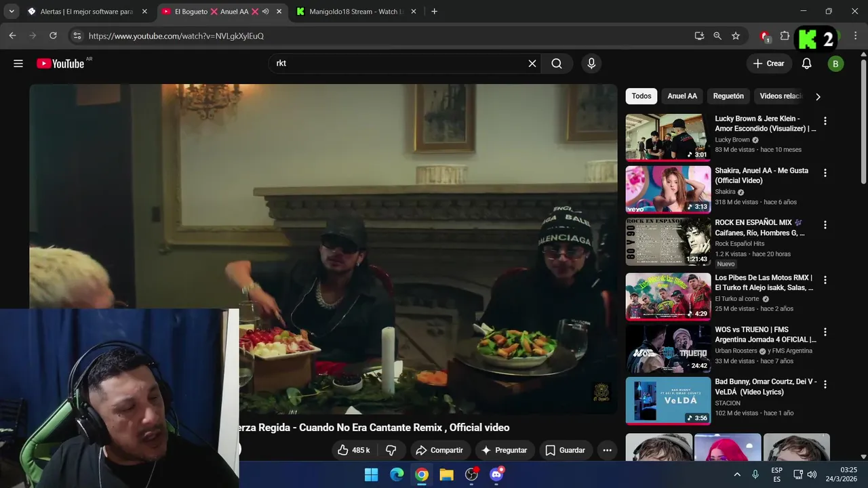Close the Manigoldo18 Stream tab

[x=414, y=12]
